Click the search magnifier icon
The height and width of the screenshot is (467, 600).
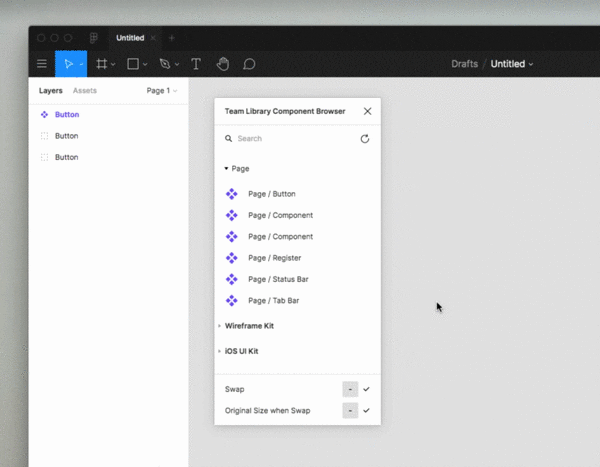click(x=228, y=139)
